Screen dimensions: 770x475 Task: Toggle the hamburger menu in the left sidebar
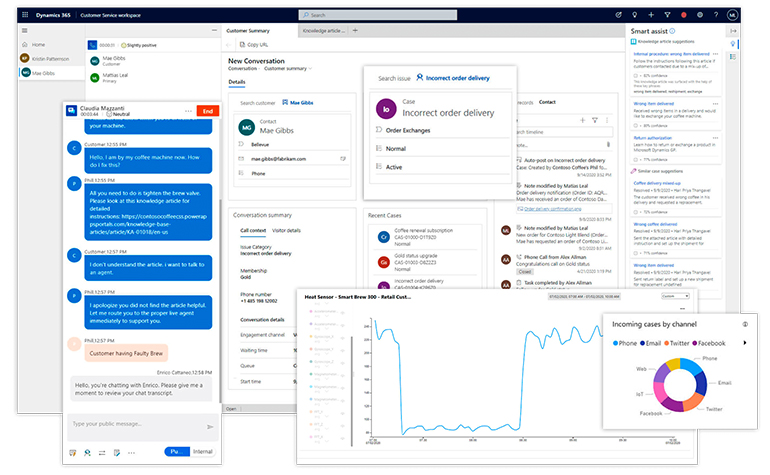click(25, 30)
